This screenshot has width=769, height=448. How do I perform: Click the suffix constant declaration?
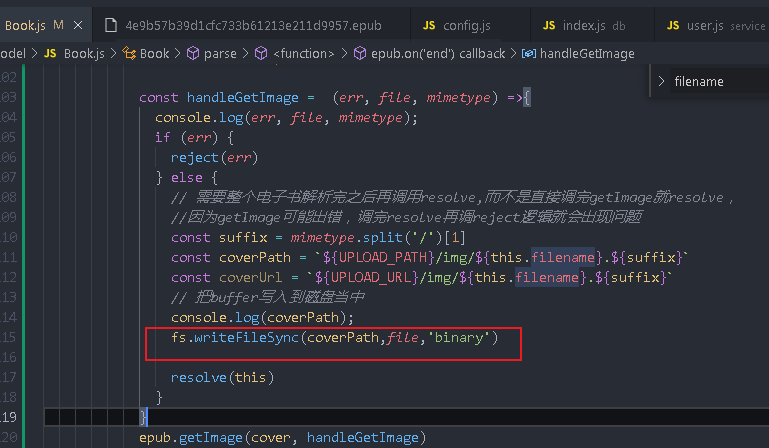point(243,237)
